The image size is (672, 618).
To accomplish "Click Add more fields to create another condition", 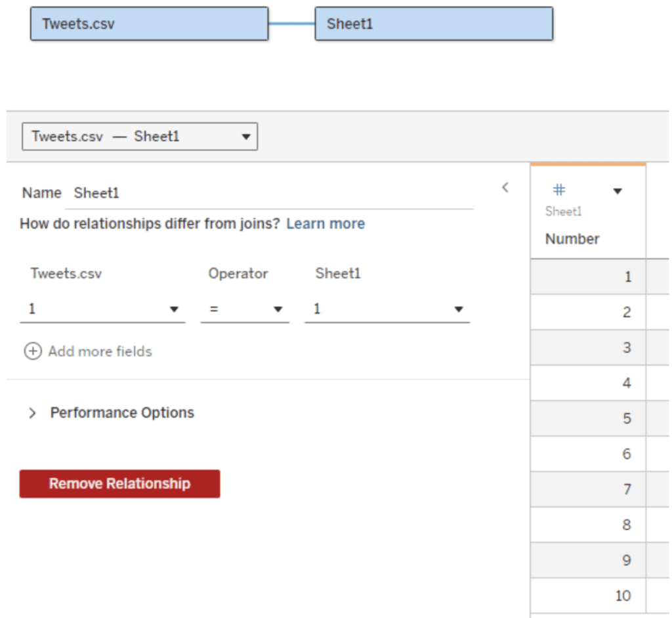I will coord(98,351).
